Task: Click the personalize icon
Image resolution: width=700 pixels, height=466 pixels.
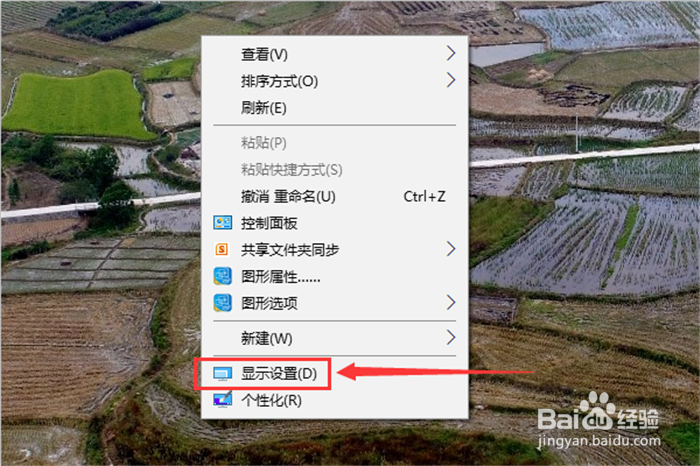Action: pyautogui.click(x=222, y=400)
